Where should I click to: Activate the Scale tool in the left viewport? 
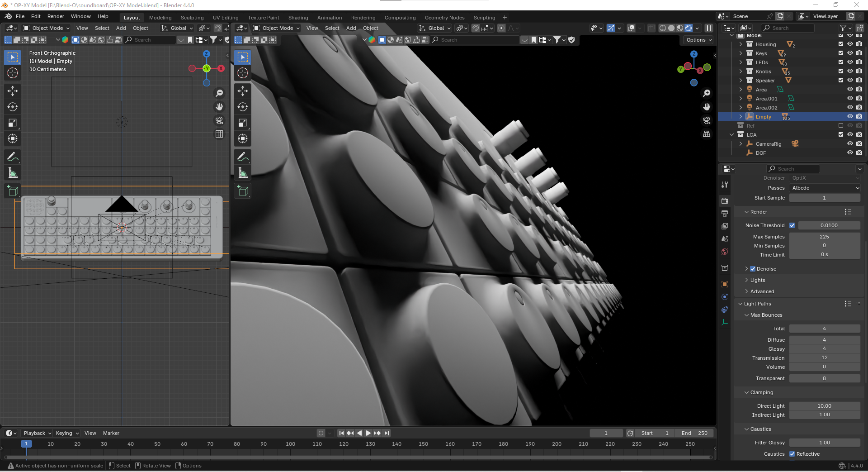pyautogui.click(x=13, y=123)
